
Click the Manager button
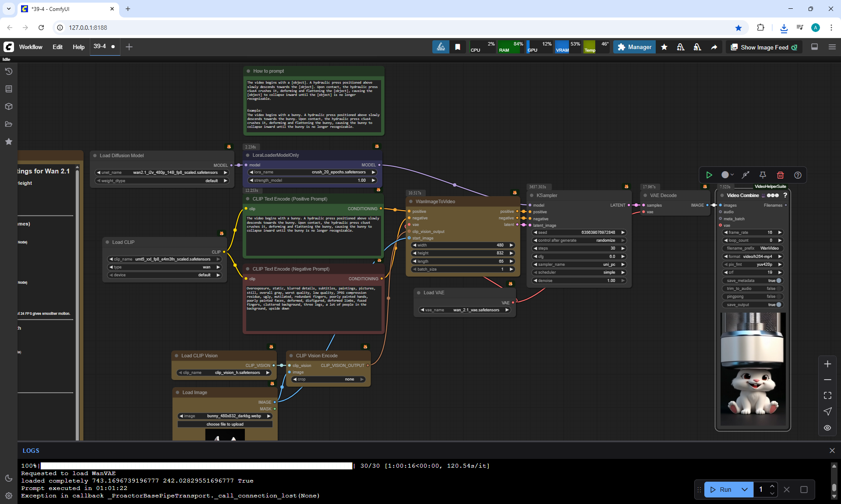click(634, 47)
